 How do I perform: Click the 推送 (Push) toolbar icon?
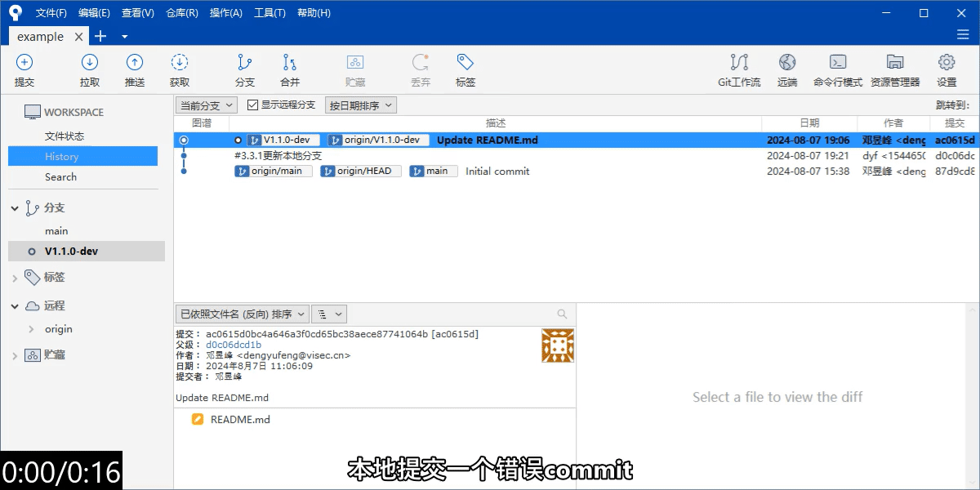(x=134, y=69)
